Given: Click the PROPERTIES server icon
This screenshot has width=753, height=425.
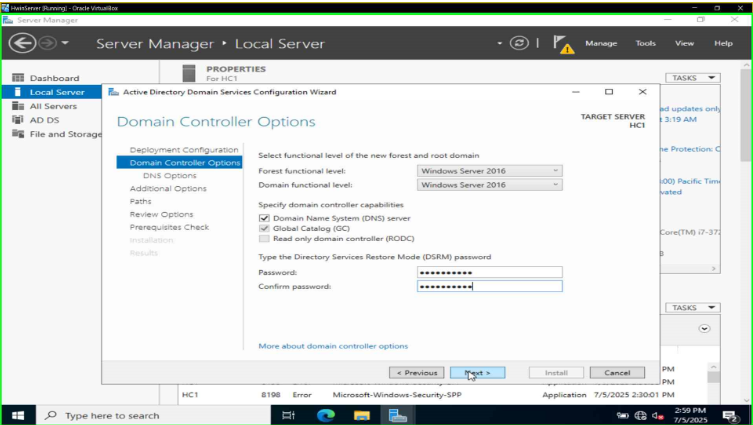Looking at the screenshot, I should (x=189, y=73).
